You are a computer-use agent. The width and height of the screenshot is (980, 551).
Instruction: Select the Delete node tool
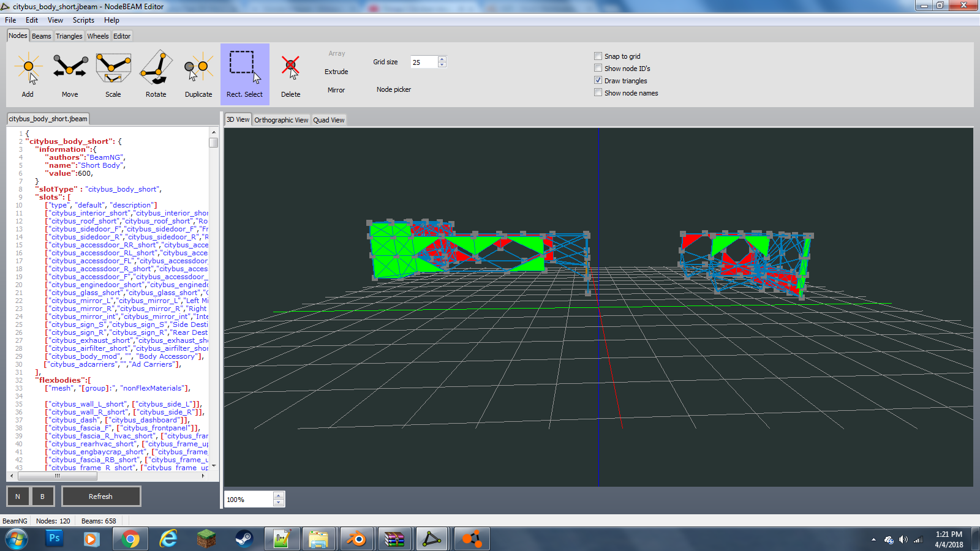coord(291,74)
